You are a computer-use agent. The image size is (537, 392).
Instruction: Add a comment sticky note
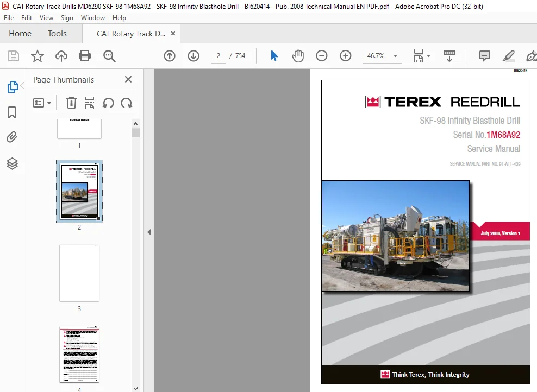click(485, 56)
